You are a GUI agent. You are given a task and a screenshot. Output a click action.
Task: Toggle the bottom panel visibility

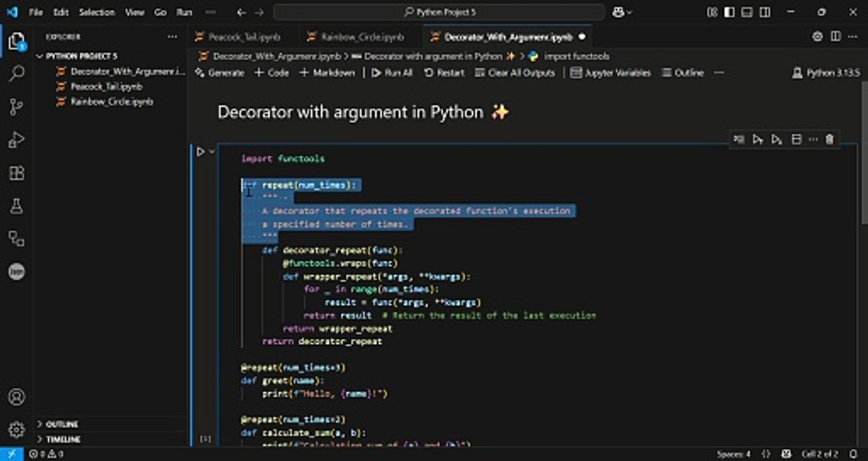[747, 12]
